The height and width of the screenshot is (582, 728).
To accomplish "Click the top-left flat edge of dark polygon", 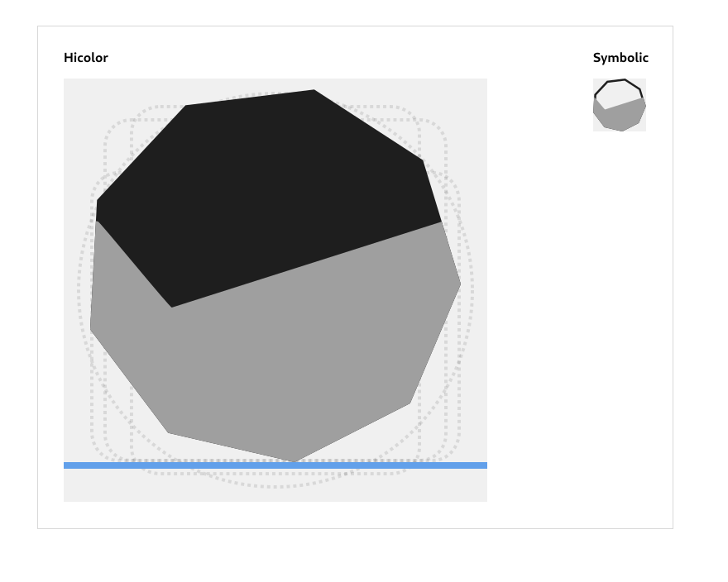I will coord(141,153).
